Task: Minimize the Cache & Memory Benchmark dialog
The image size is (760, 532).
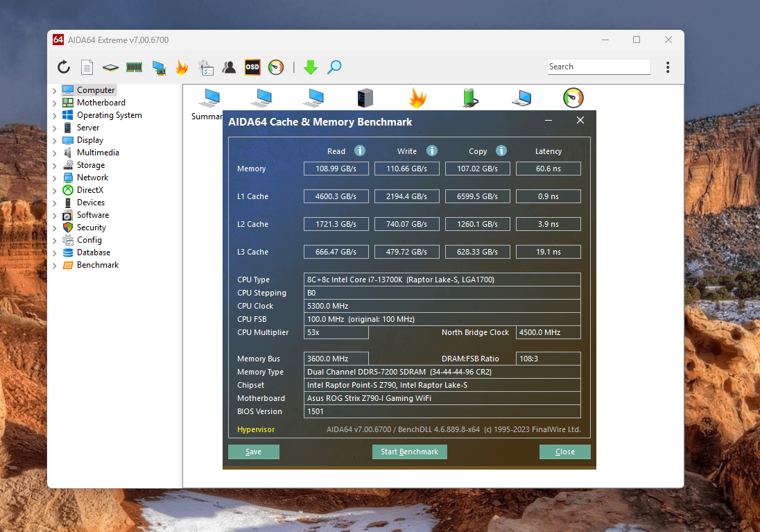Action: [x=549, y=120]
